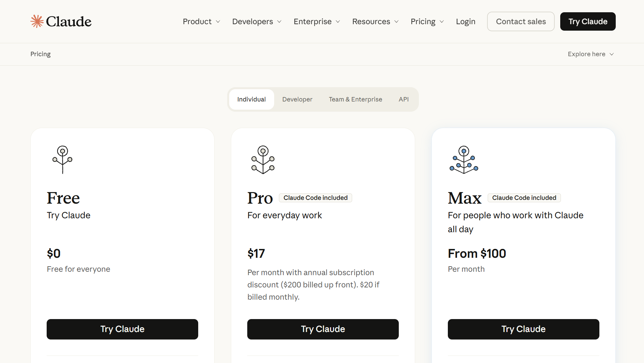
Task: Switch to the API pricing tab
Action: point(404,99)
